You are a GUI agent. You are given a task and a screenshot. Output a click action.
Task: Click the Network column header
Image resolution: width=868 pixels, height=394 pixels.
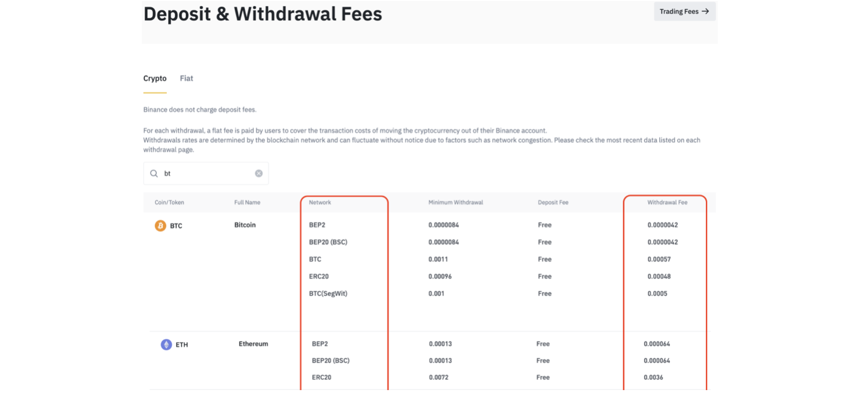[319, 202]
